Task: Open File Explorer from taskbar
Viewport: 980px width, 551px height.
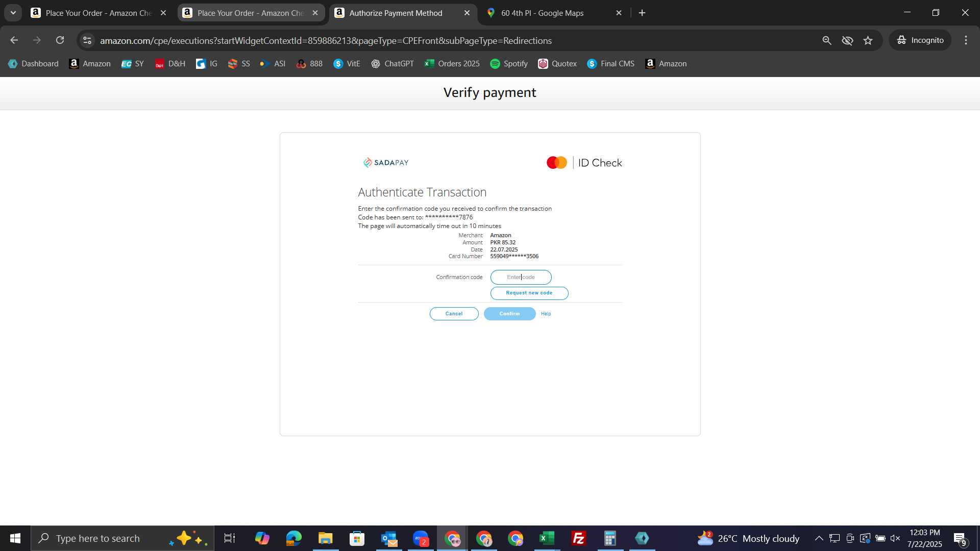Action: (325, 538)
